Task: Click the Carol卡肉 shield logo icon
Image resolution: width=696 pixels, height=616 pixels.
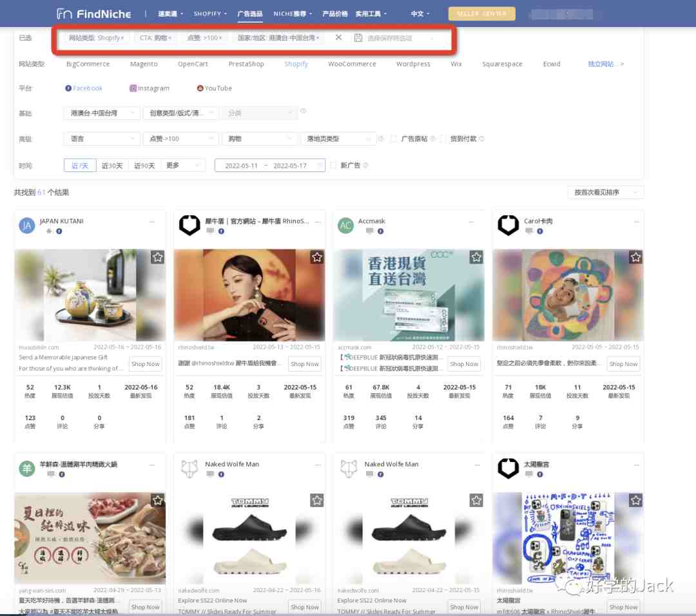Action: (x=508, y=225)
